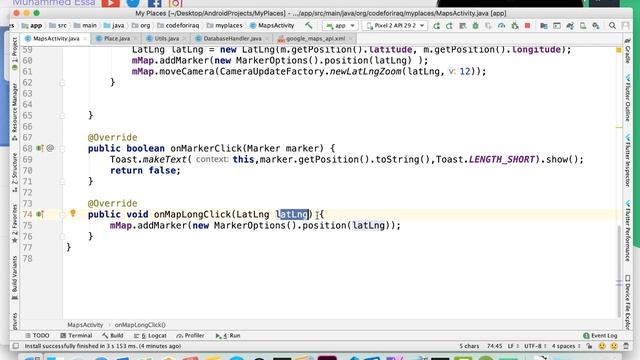Open the Project side panel

point(15,54)
